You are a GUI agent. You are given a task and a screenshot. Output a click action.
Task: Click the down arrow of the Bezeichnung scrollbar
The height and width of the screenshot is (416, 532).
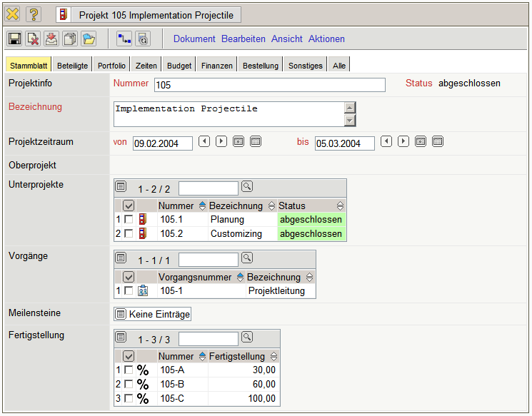pos(349,121)
